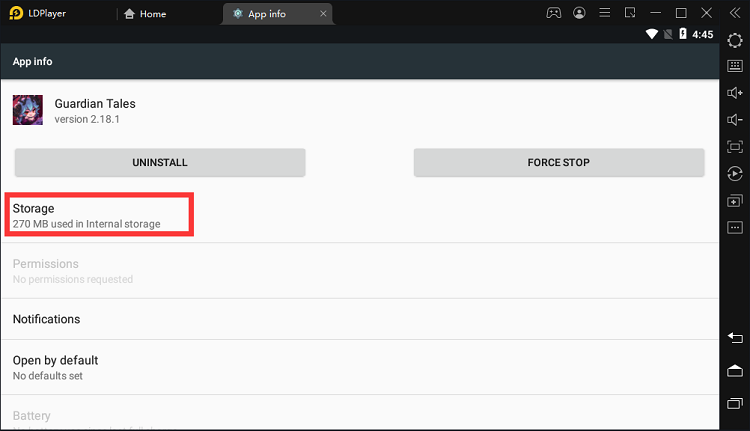Image resolution: width=750 pixels, height=431 pixels.
Task: Open the LDPlayer hamburger menu
Action: pyautogui.click(x=605, y=13)
